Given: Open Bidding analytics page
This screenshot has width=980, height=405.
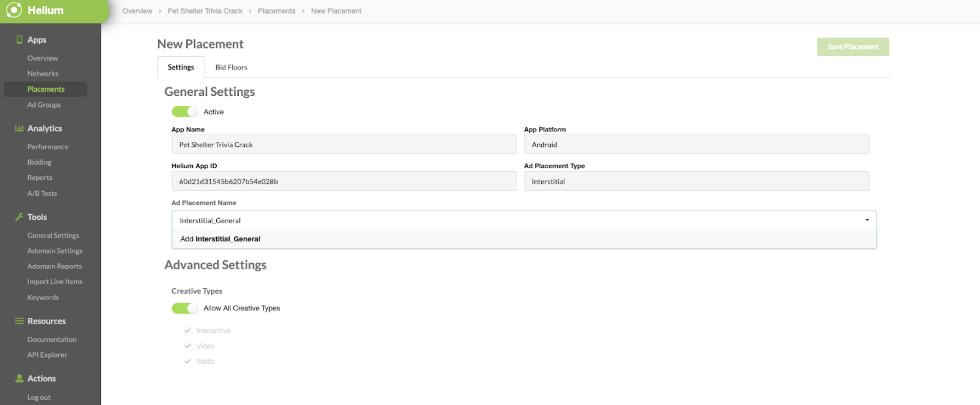Looking at the screenshot, I should point(39,162).
